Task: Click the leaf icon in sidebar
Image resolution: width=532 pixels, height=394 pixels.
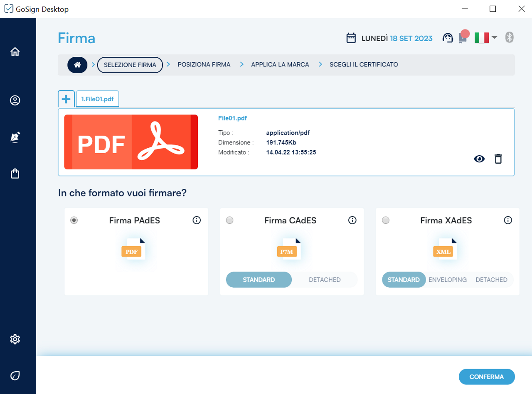Action: (x=15, y=376)
